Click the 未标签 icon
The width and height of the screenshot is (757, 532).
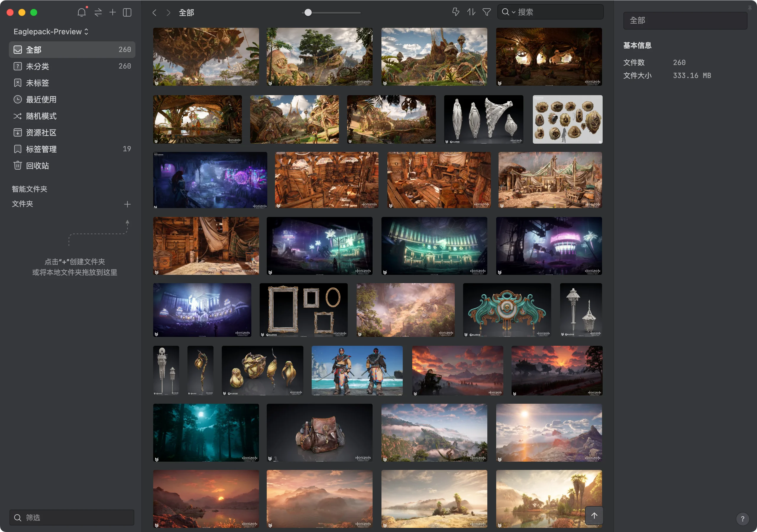click(x=18, y=83)
